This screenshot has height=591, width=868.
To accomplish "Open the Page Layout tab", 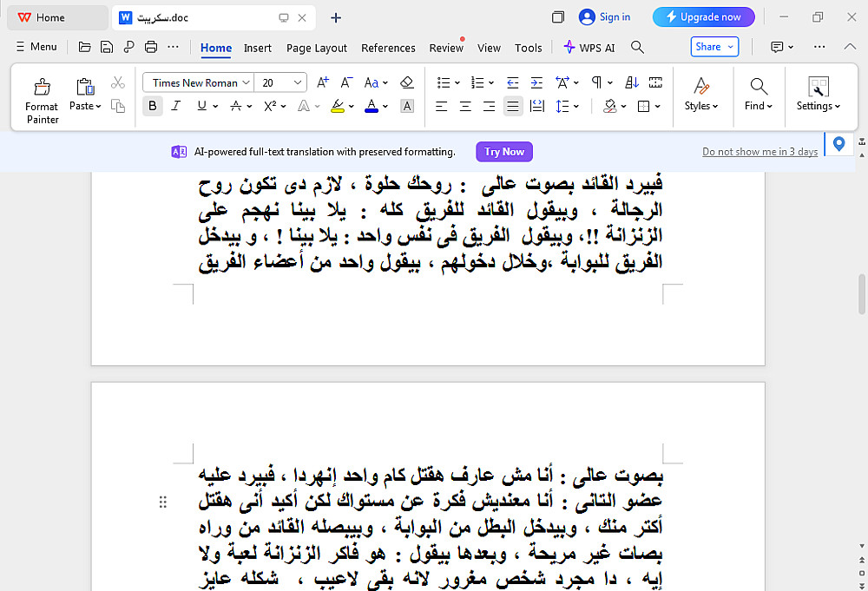I will click(317, 48).
